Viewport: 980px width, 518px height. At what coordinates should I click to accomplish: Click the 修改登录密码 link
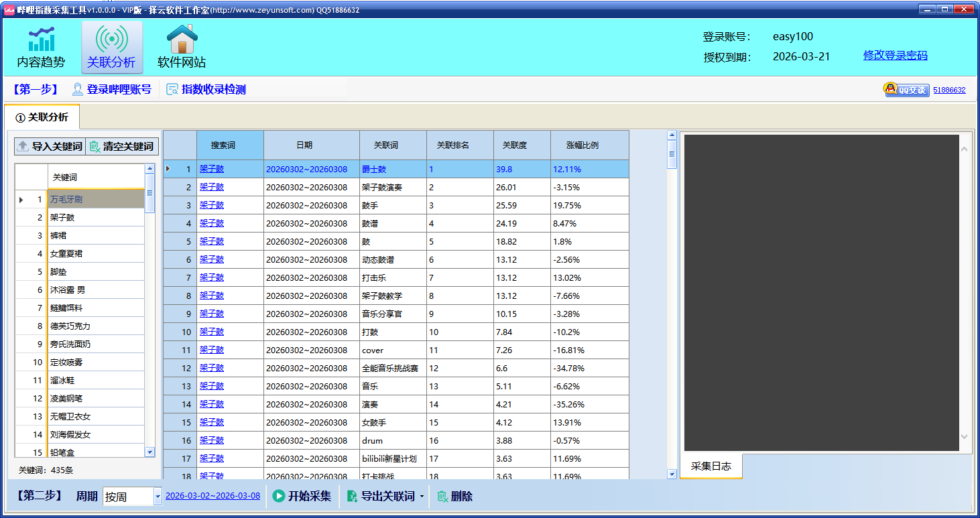895,56
